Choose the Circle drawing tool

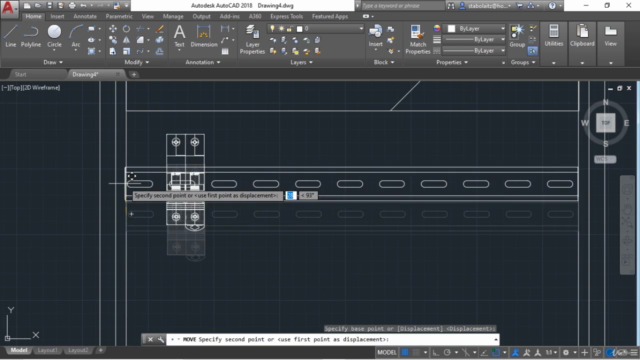click(54, 36)
